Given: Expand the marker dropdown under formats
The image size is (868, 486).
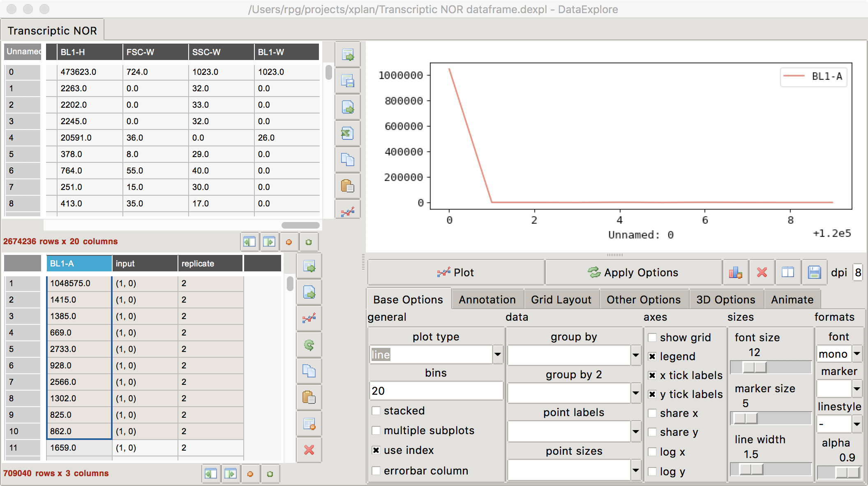Looking at the screenshot, I should 857,389.
